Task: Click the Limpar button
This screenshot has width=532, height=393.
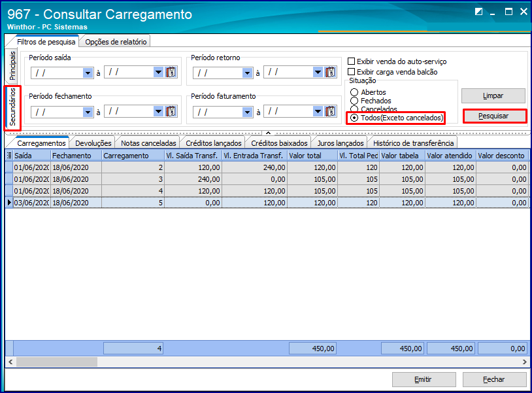Action: tap(493, 95)
